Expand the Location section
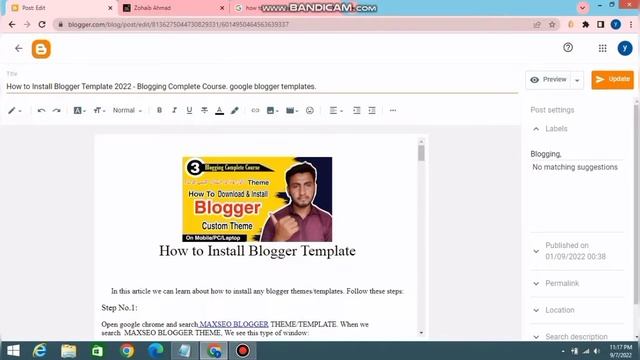This screenshot has width=640, height=360. click(536, 310)
